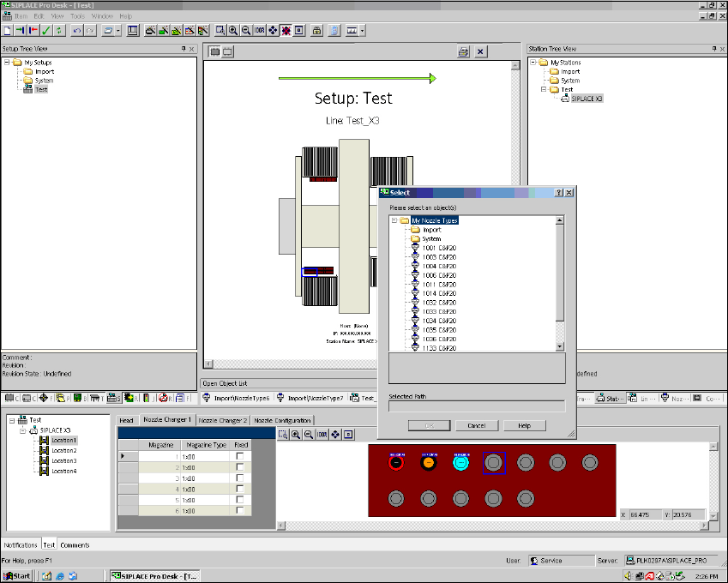The height and width of the screenshot is (583, 728).
Task: Check the Fixed checkbox for magazine row 6
Action: tap(240, 510)
